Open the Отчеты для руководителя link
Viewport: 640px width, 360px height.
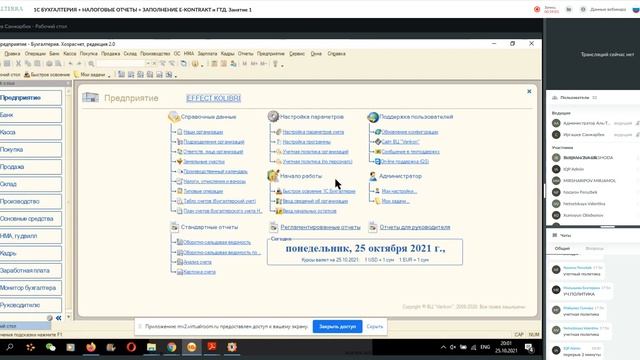415,227
